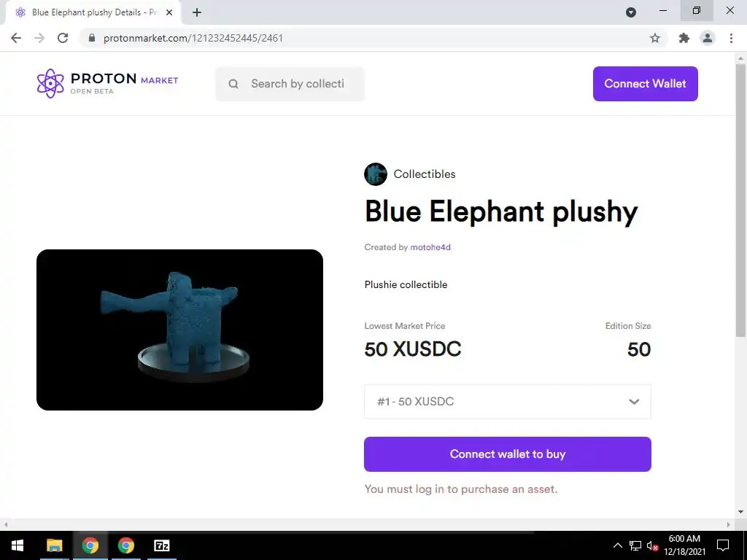Image resolution: width=747 pixels, height=560 pixels.
Task: Go back using the browser arrow
Action: point(16,38)
